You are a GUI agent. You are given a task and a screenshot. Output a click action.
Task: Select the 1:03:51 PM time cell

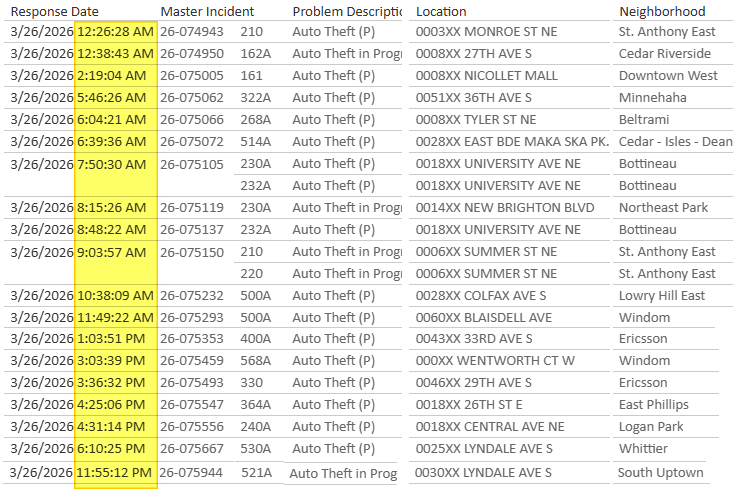pyautogui.click(x=111, y=339)
